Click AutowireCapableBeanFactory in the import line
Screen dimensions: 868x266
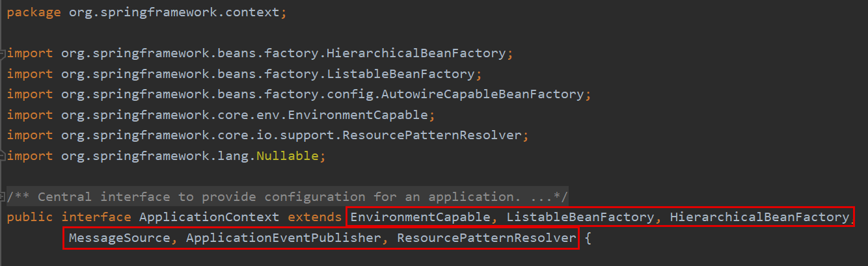pos(482,94)
